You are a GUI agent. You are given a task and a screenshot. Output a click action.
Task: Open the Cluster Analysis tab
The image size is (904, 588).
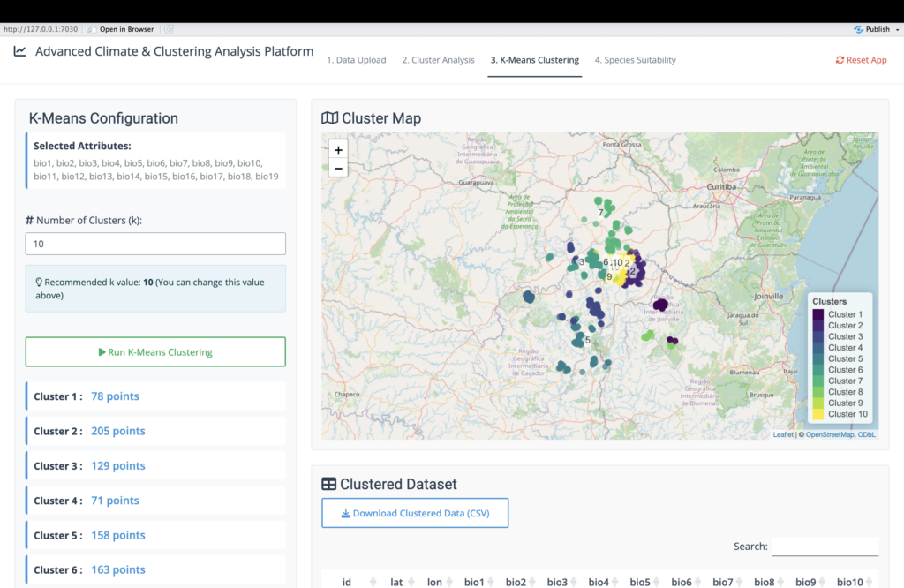coord(438,60)
